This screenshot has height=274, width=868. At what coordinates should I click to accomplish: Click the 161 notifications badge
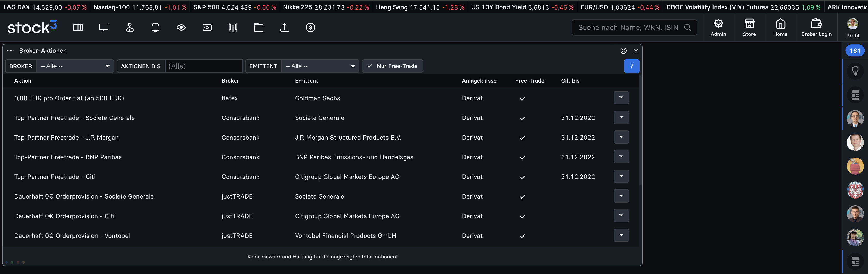855,51
